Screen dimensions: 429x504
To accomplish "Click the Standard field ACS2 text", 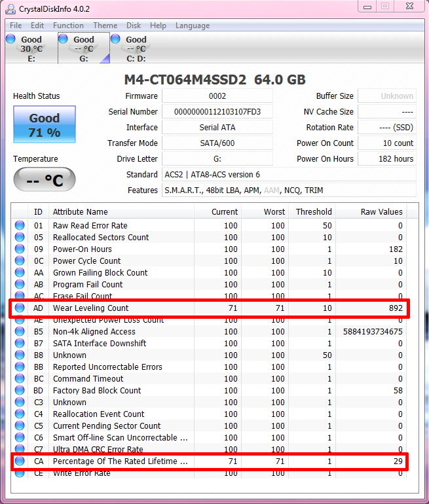I will pos(289,175).
